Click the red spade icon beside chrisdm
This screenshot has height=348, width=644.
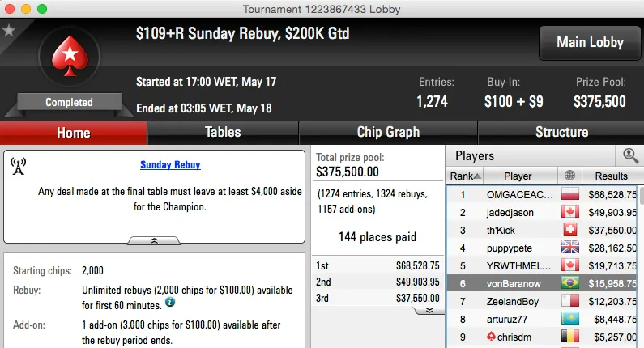pyautogui.click(x=491, y=337)
